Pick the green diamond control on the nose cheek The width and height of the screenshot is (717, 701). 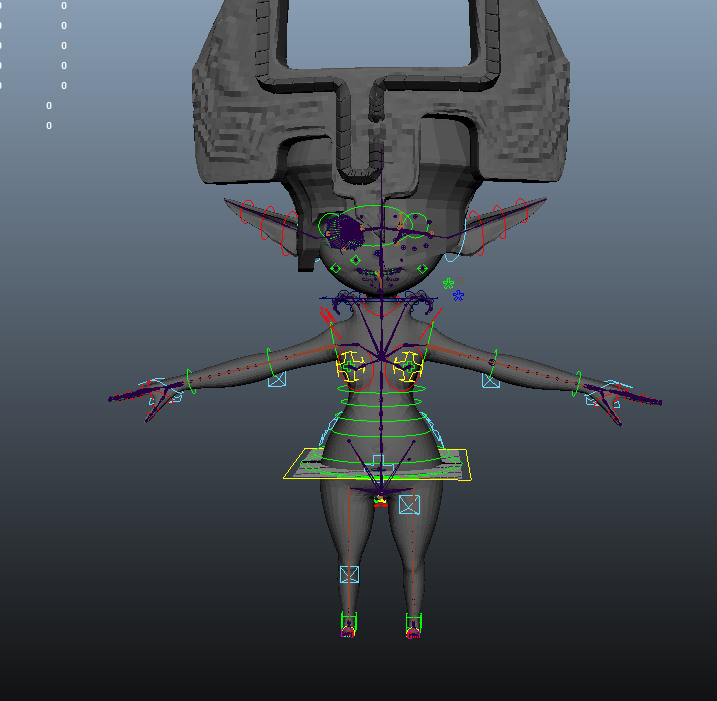pos(355,260)
